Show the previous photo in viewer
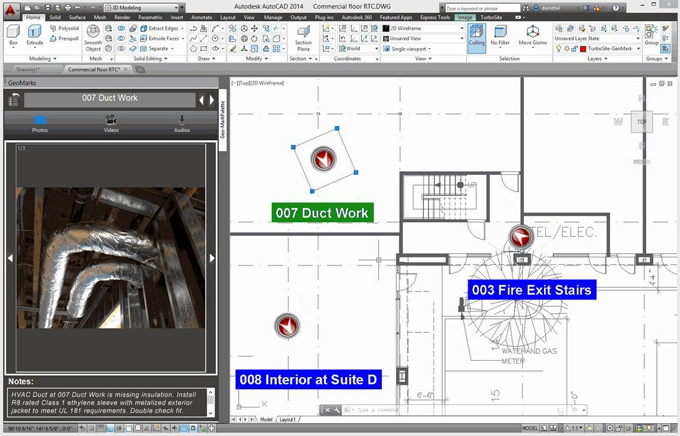The width and height of the screenshot is (680, 436). tap(10, 258)
